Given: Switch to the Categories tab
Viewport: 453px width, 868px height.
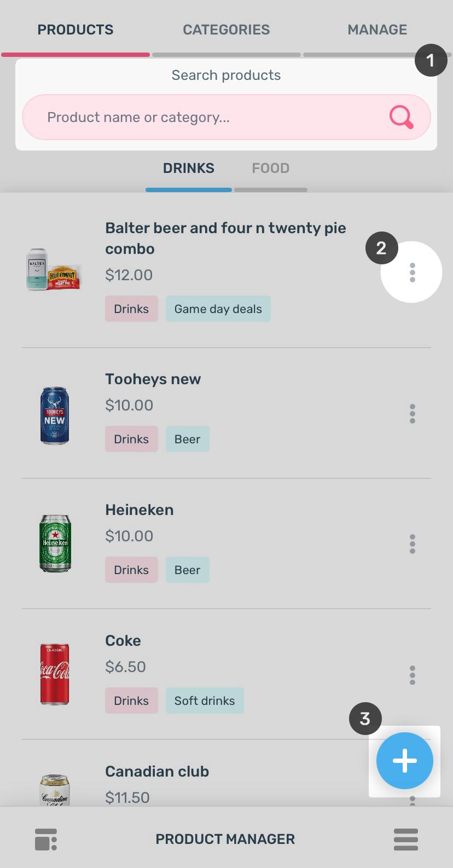Looking at the screenshot, I should point(226,30).
